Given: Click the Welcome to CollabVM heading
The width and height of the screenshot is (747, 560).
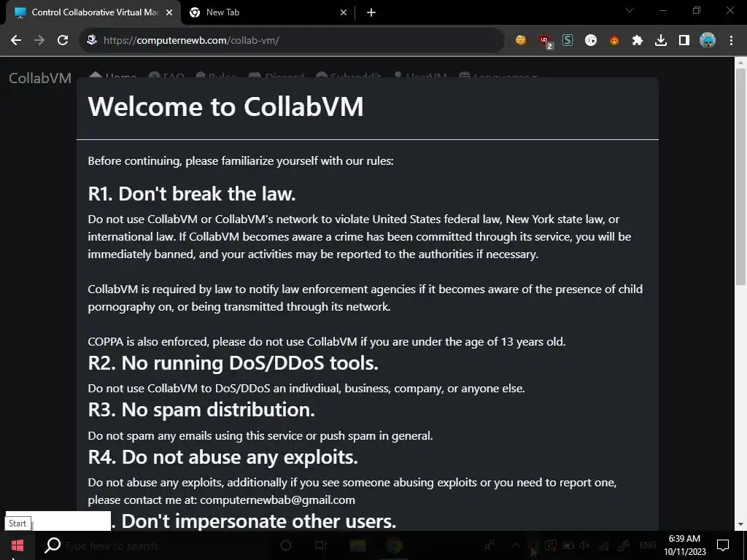Looking at the screenshot, I should click(x=226, y=106).
